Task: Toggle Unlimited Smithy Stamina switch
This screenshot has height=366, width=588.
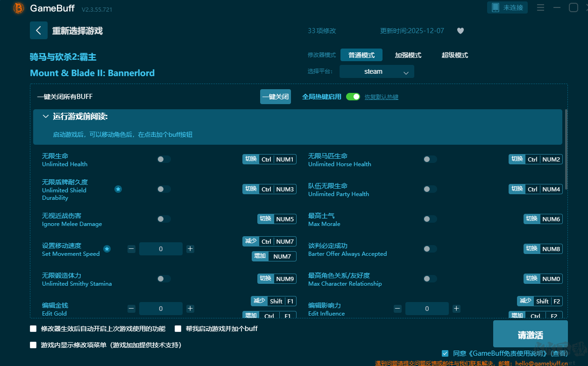Action: (x=164, y=279)
